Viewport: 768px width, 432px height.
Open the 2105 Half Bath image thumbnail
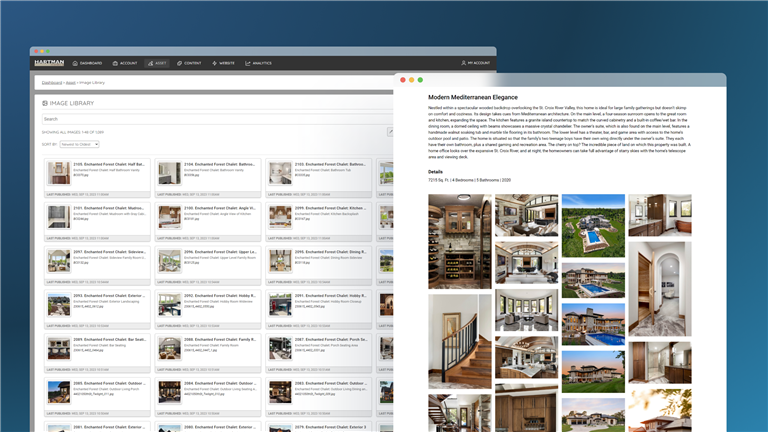pyautogui.click(x=58, y=171)
